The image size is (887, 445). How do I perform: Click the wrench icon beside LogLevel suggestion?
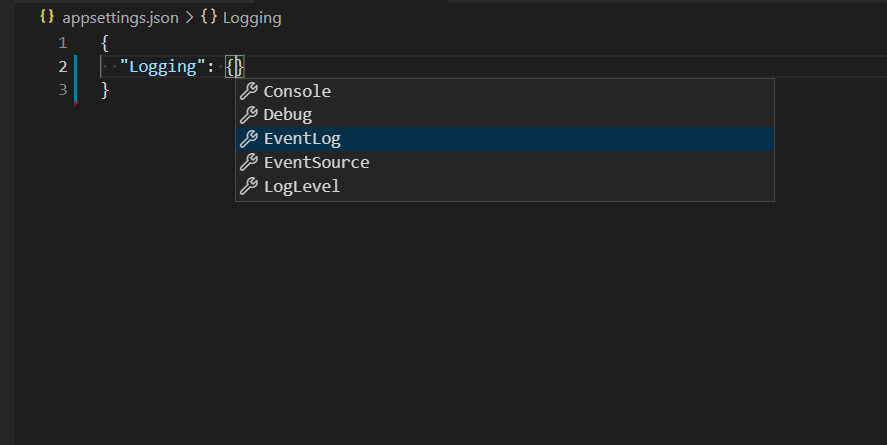[249, 186]
